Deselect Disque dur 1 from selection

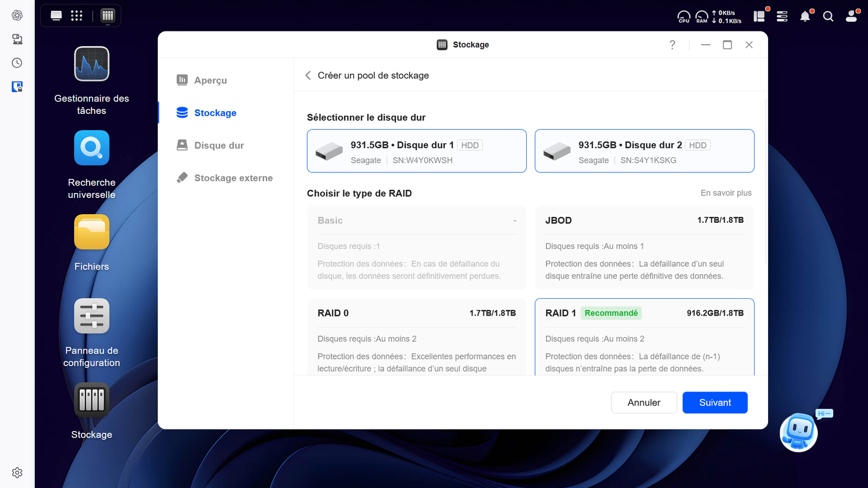coord(416,151)
